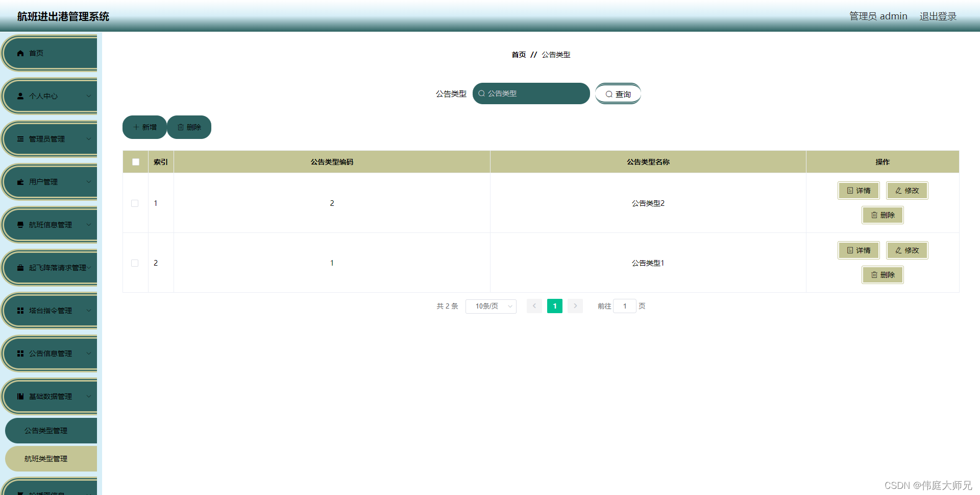Expand the 用户管理 menu chevron
The image size is (980, 495).
coord(89,182)
